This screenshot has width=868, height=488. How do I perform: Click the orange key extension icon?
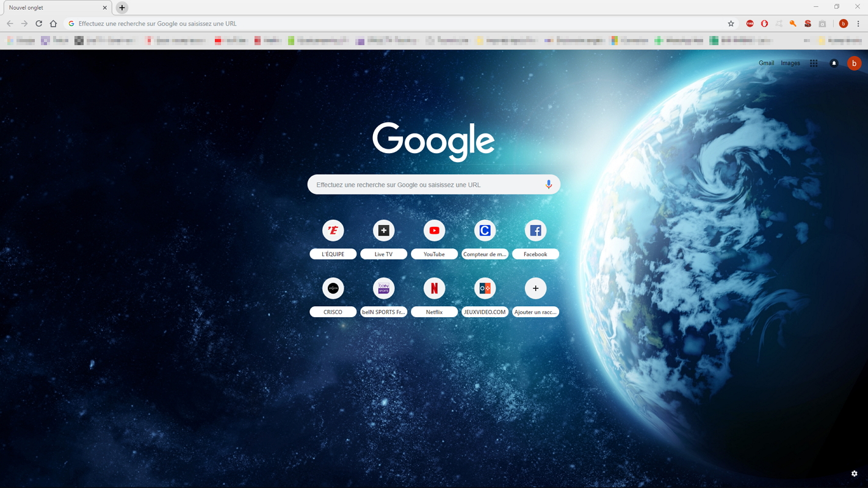click(x=793, y=24)
